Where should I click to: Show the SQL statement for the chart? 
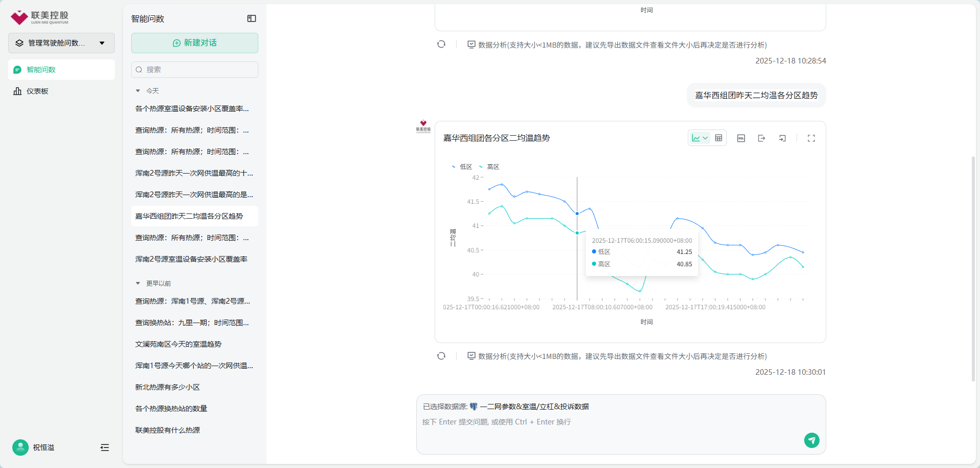tap(741, 138)
